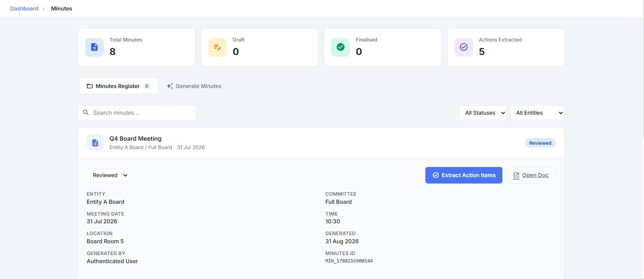Click the magnifier icon in search box
Screen dimensions: 644x279
[x=86, y=113]
